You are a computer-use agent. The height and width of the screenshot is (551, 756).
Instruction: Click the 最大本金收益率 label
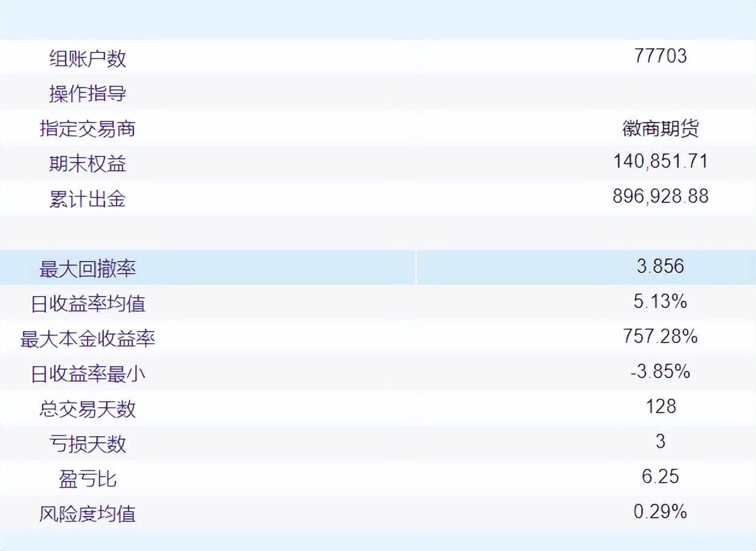click(x=88, y=339)
